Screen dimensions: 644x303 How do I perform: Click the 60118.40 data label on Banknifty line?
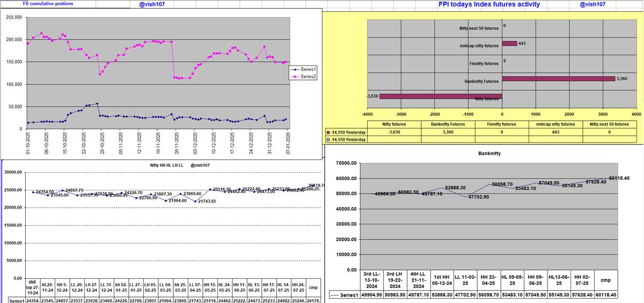[619, 178]
